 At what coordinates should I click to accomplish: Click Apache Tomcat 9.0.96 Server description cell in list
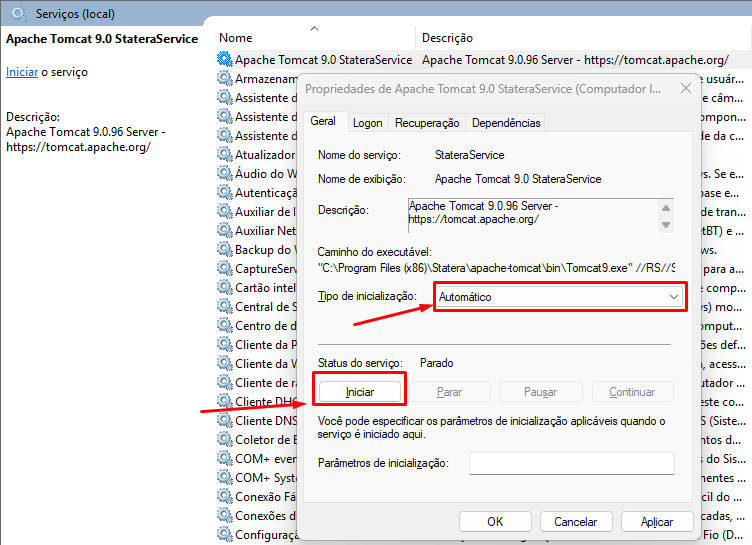tap(575, 59)
